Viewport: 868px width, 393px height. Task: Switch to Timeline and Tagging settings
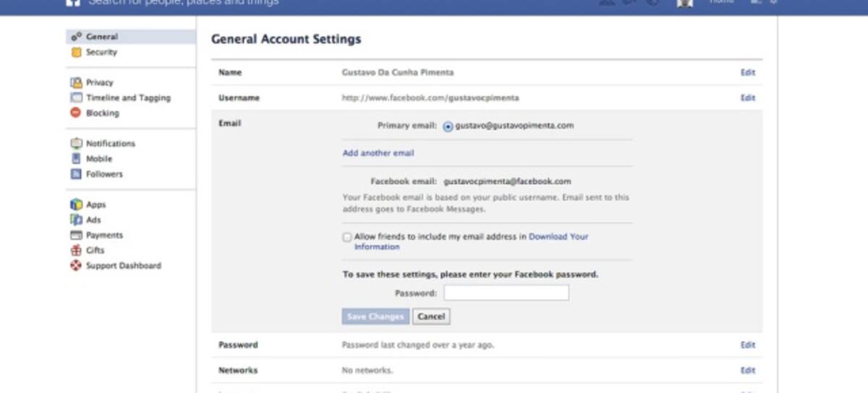point(128,98)
